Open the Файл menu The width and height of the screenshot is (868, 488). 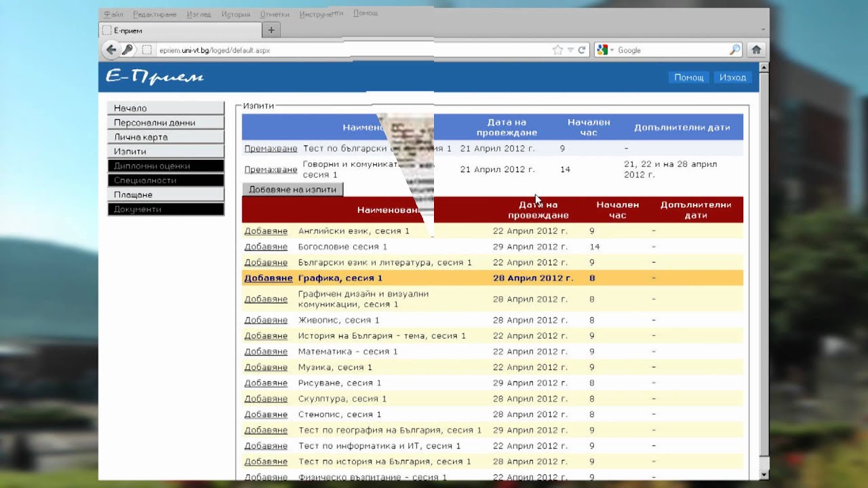[x=113, y=14]
